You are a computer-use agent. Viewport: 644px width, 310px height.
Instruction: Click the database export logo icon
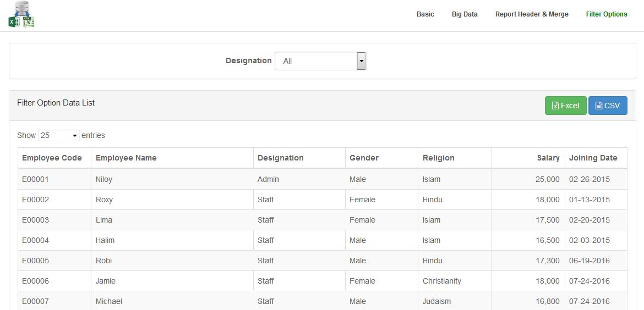pyautogui.click(x=21, y=15)
